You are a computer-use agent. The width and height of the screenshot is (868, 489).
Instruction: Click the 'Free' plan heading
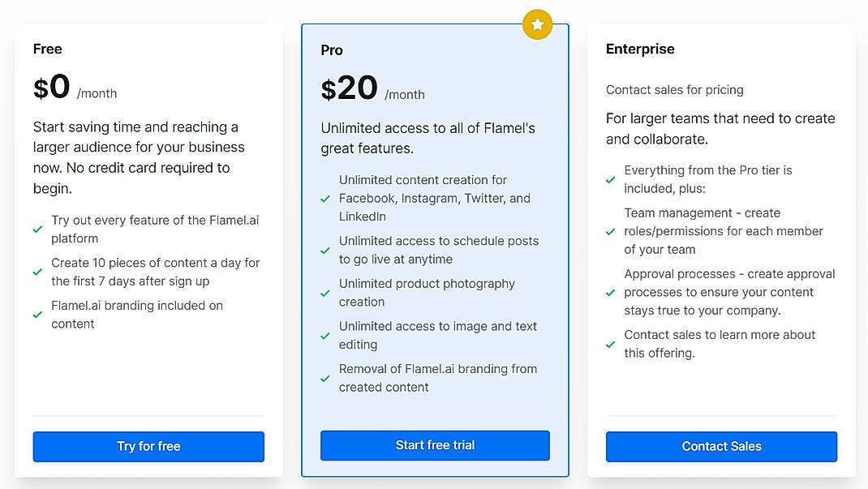click(47, 49)
